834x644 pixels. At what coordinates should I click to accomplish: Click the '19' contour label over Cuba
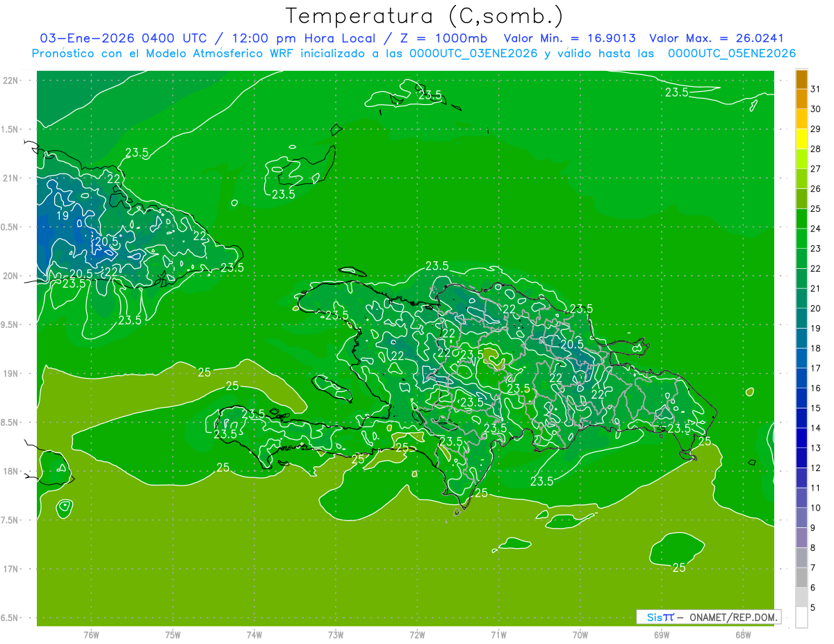[x=63, y=216]
